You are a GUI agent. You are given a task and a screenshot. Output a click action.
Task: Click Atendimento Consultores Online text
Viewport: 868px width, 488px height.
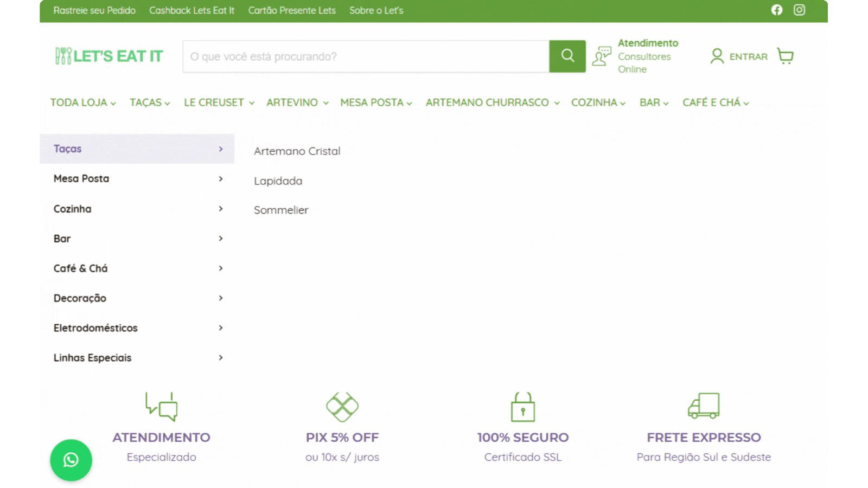tap(648, 56)
